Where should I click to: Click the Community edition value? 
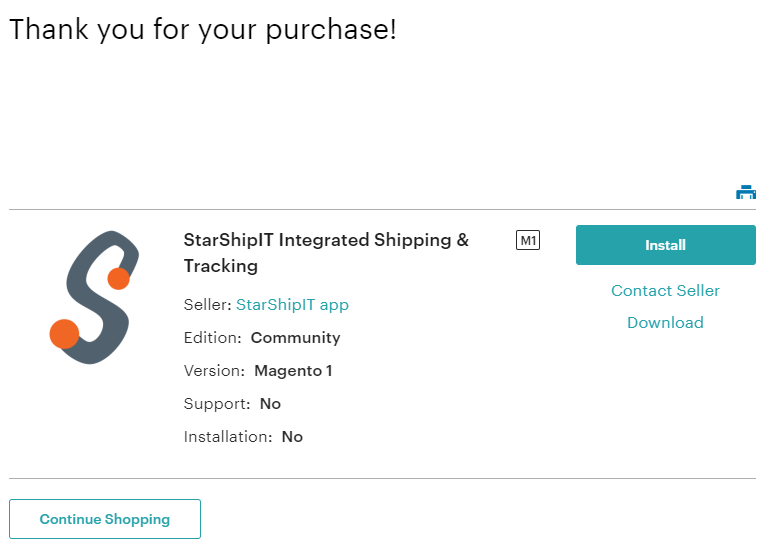[296, 338]
